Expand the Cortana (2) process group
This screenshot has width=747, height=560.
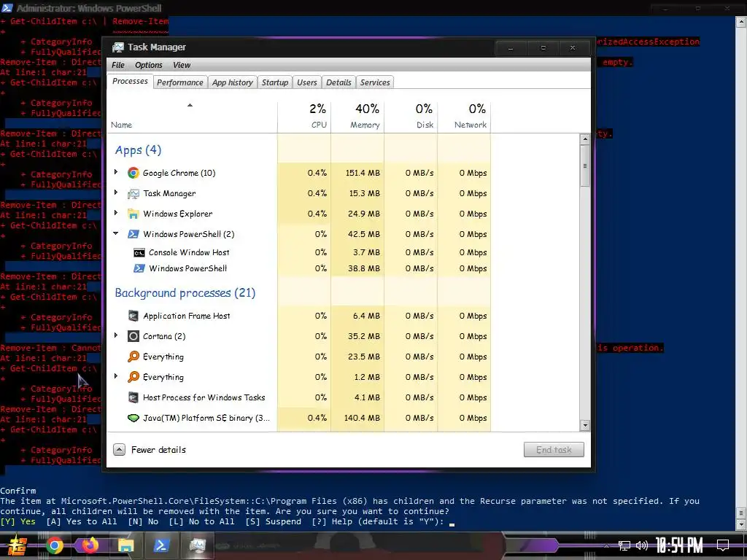click(x=116, y=335)
